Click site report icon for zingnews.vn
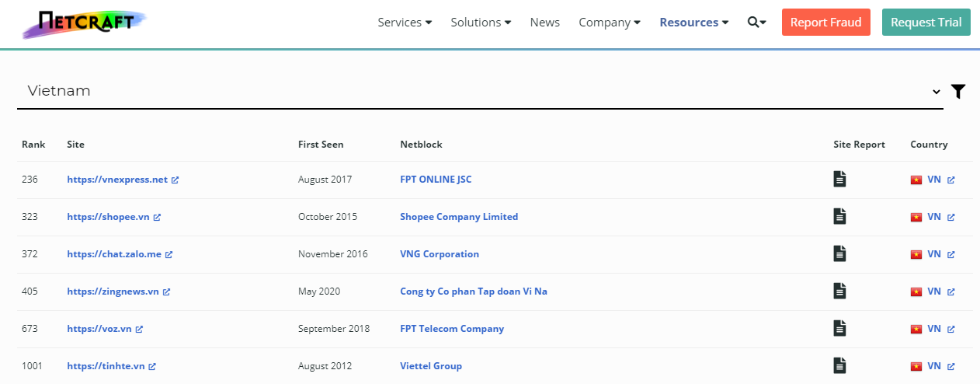Viewport: 980px width, 384px height. click(839, 291)
